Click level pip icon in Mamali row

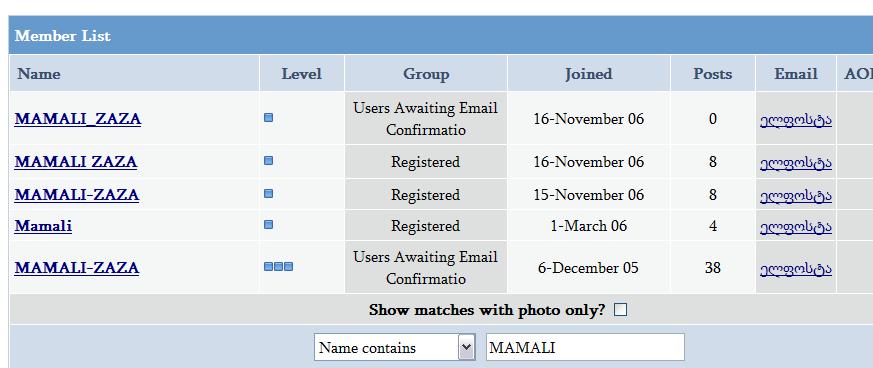pyautogui.click(x=268, y=225)
